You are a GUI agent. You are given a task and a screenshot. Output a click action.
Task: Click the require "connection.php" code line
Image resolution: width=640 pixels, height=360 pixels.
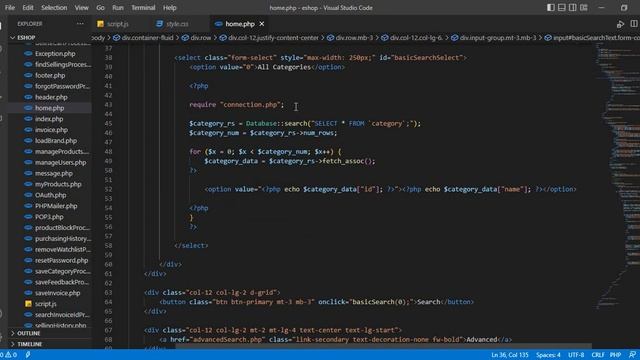[237, 105]
